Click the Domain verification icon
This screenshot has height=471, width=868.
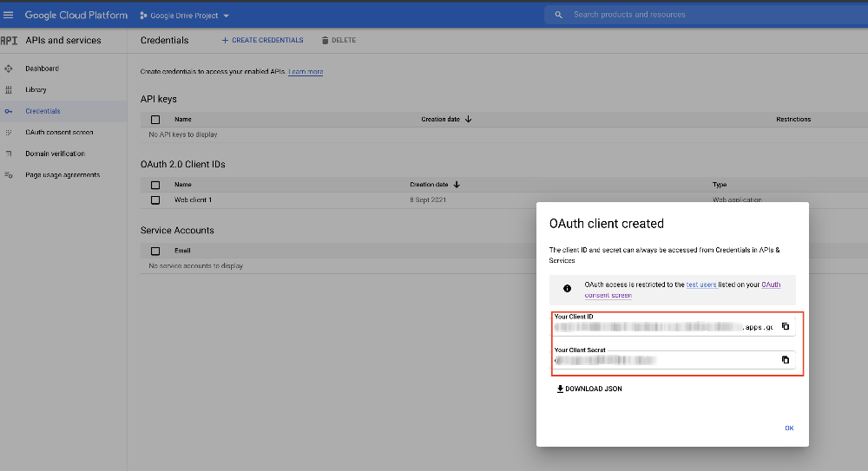tap(9, 154)
